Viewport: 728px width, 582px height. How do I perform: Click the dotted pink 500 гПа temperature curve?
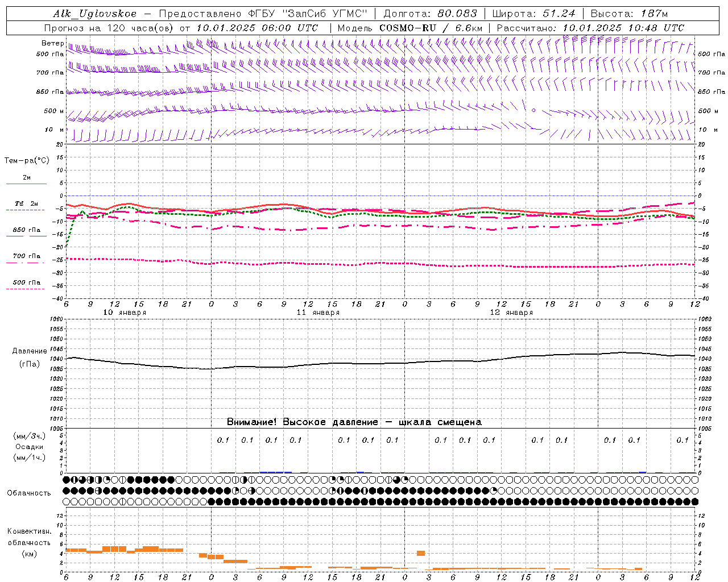tap(381, 264)
